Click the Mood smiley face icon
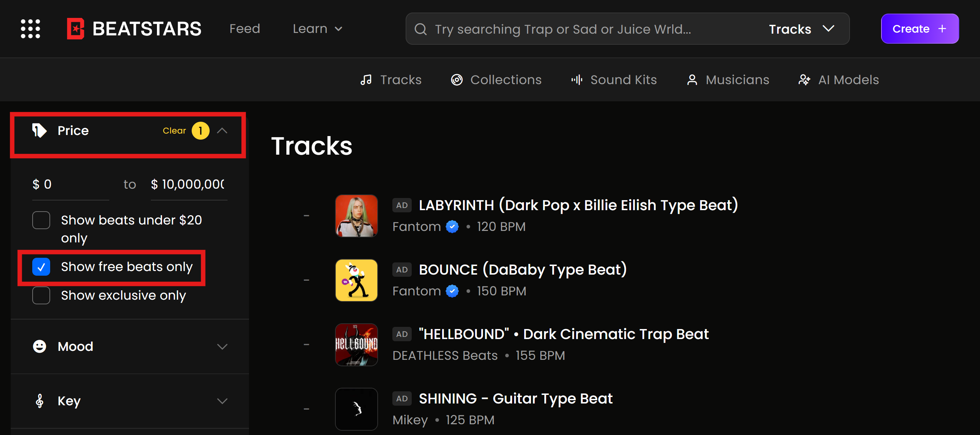Screen dimensions: 980x435 click(x=39, y=347)
